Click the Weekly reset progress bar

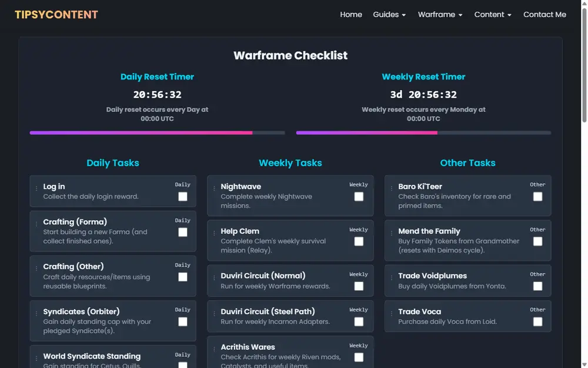(423, 133)
